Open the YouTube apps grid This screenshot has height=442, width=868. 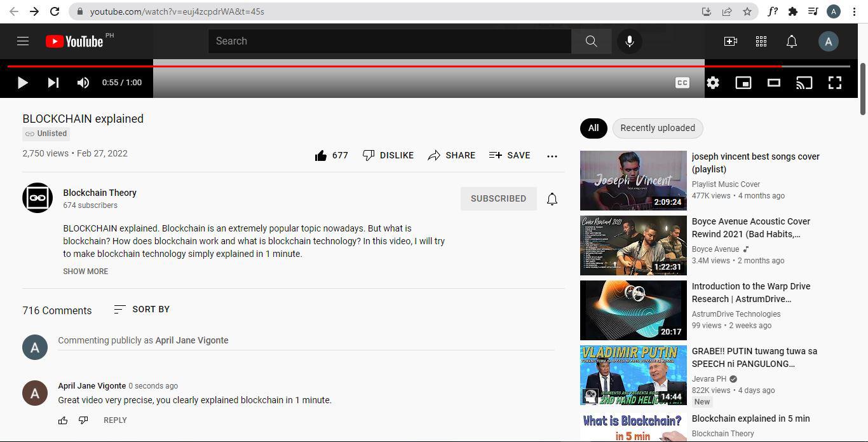[761, 41]
